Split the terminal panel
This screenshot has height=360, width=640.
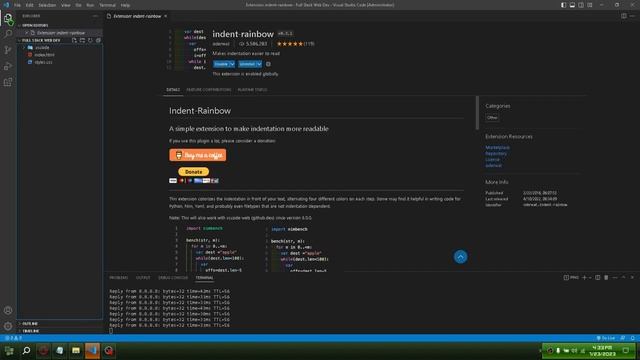pos(598,278)
